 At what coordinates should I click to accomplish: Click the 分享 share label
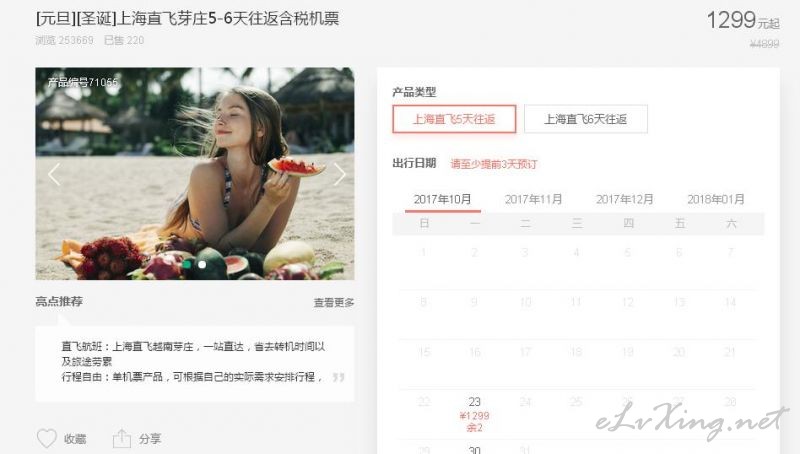[150, 439]
